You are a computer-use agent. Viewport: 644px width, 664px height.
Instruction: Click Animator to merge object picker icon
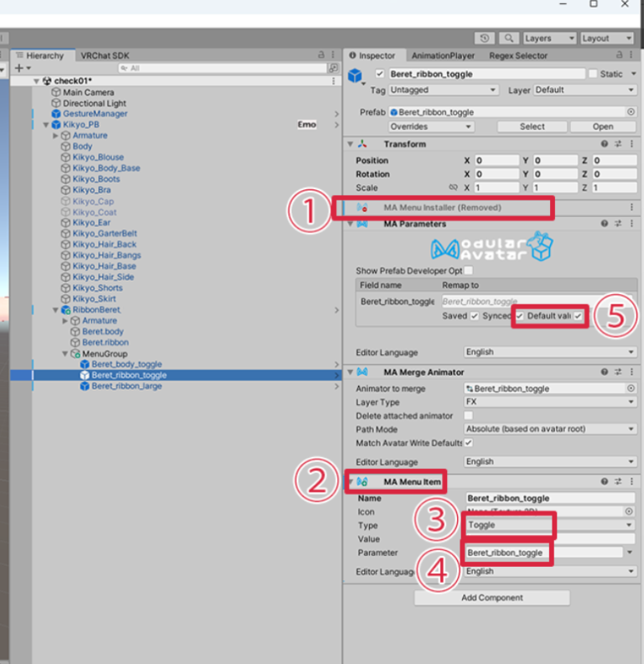(631, 388)
